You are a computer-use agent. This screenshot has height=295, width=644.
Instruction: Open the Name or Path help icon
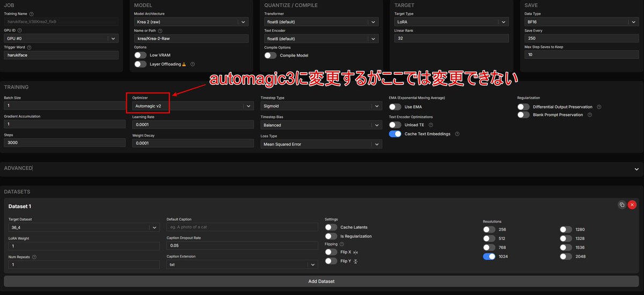click(160, 31)
